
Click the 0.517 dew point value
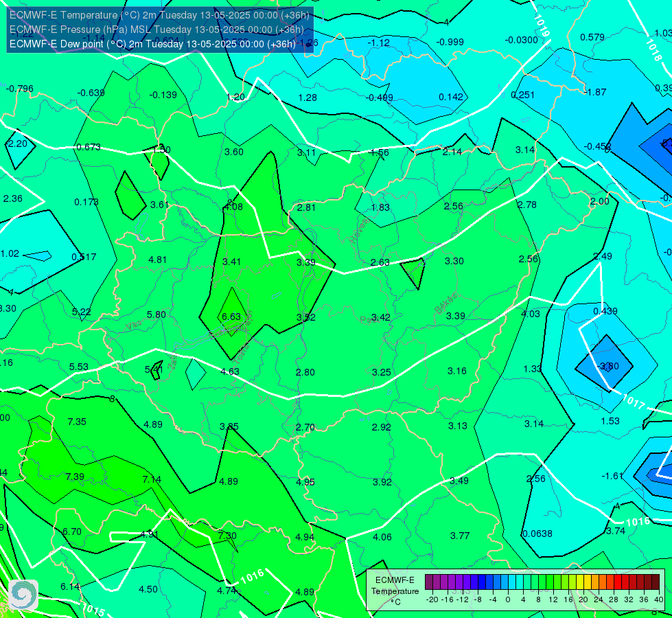[84, 257]
